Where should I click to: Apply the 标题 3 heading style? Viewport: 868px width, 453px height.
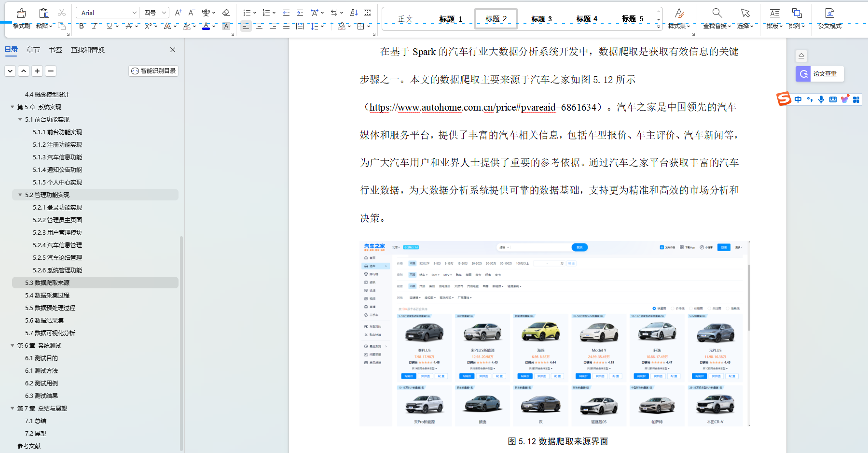(x=541, y=19)
